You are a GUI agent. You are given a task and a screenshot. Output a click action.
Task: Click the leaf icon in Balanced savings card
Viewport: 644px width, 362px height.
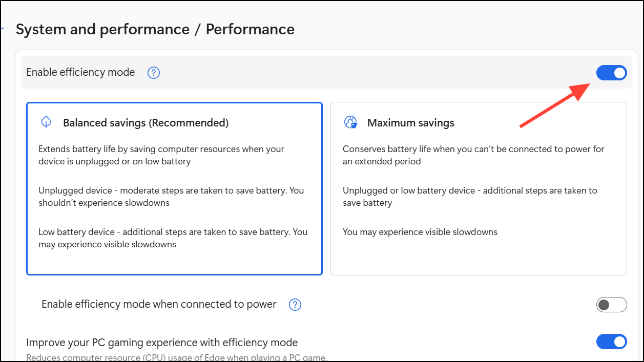(x=46, y=122)
